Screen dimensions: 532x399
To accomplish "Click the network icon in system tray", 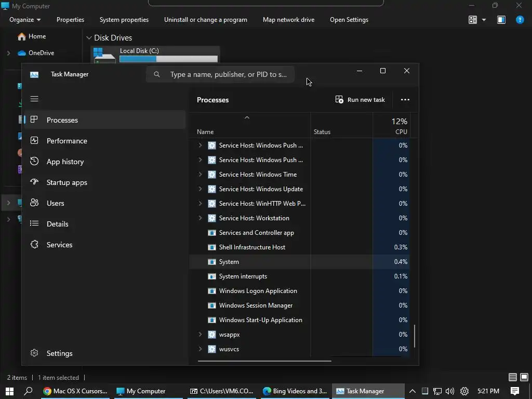I will pyautogui.click(x=437, y=391).
